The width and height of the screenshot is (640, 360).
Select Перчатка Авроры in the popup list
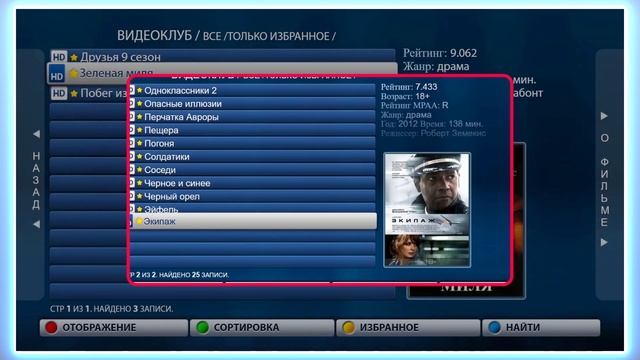(x=253, y=117)
